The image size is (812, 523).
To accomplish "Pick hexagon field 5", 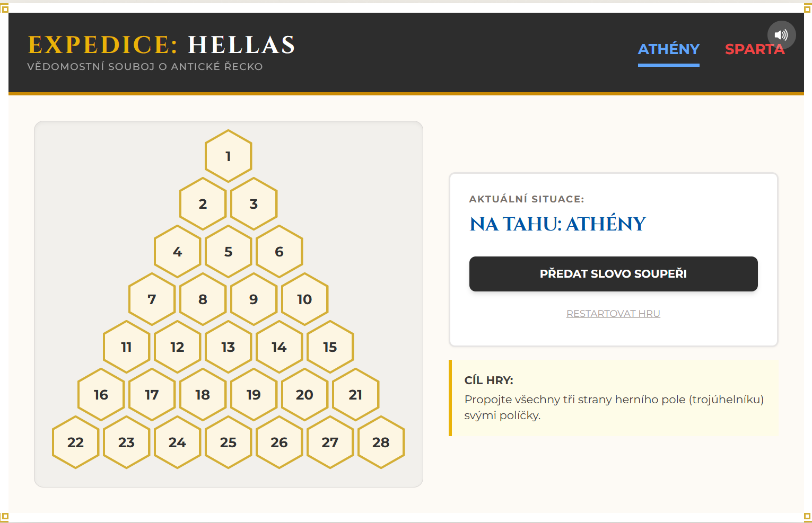I will [x=228, y=252].
